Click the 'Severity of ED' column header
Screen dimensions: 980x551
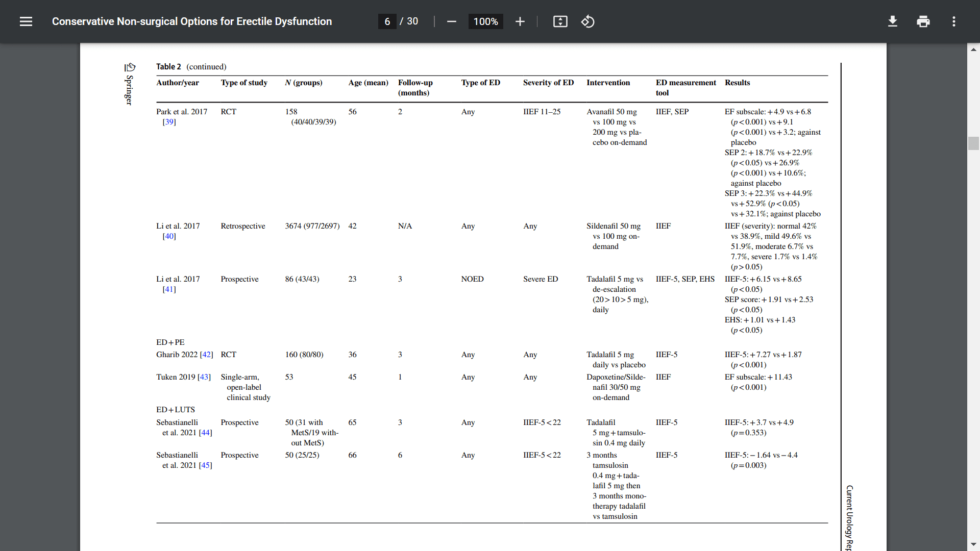point(548,83)
